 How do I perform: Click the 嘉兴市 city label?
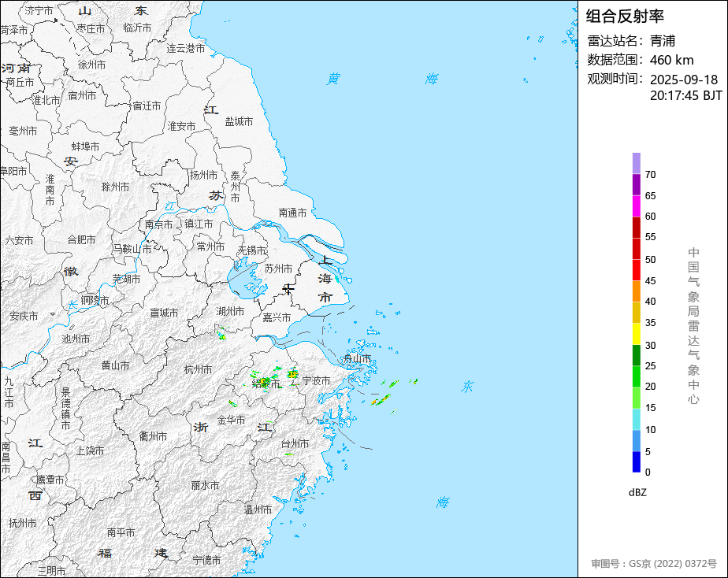tap(277, 318)
